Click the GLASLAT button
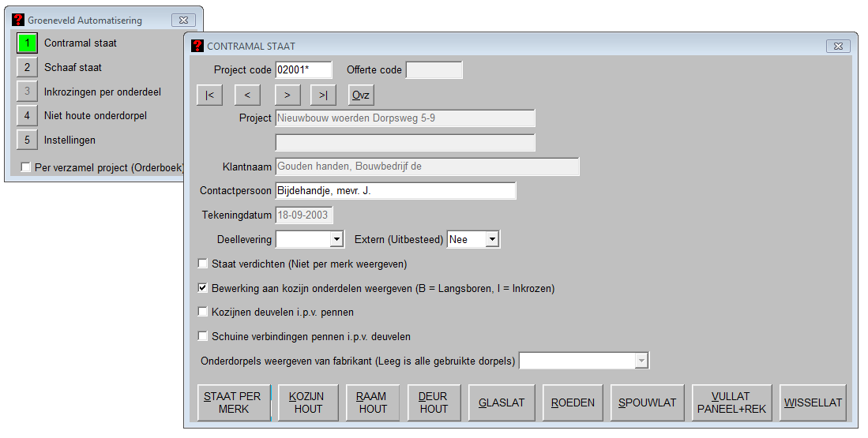 click(501, 402)
